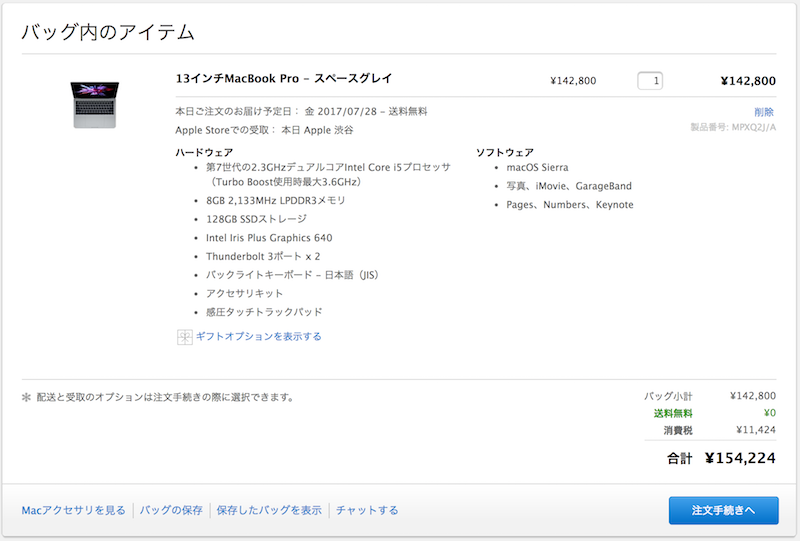This screenshot has height=541, width=800.
Task: Click the Apple 渋谷 pickup text
Action: tap(328, 130)
